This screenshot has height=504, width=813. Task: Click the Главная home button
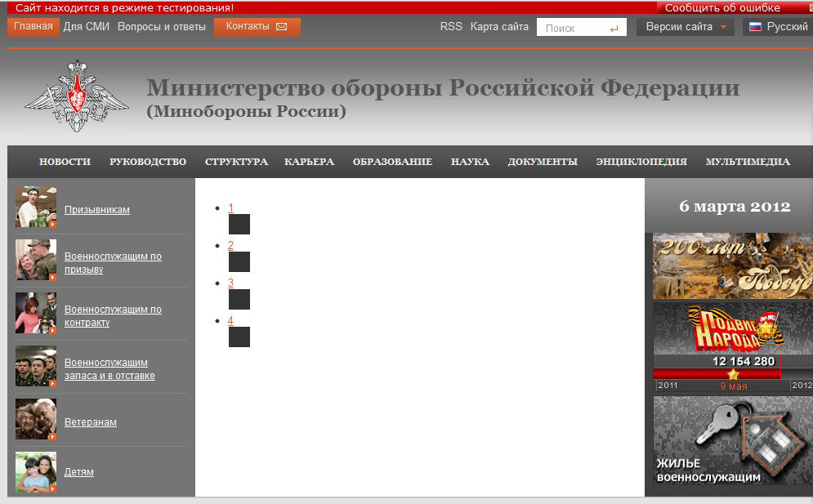click(x=34, y=26)
